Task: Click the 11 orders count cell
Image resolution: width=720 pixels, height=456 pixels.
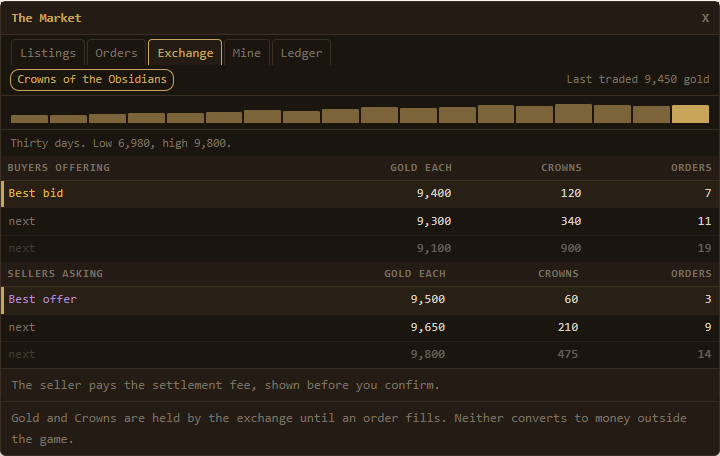Action: (704, 221)
